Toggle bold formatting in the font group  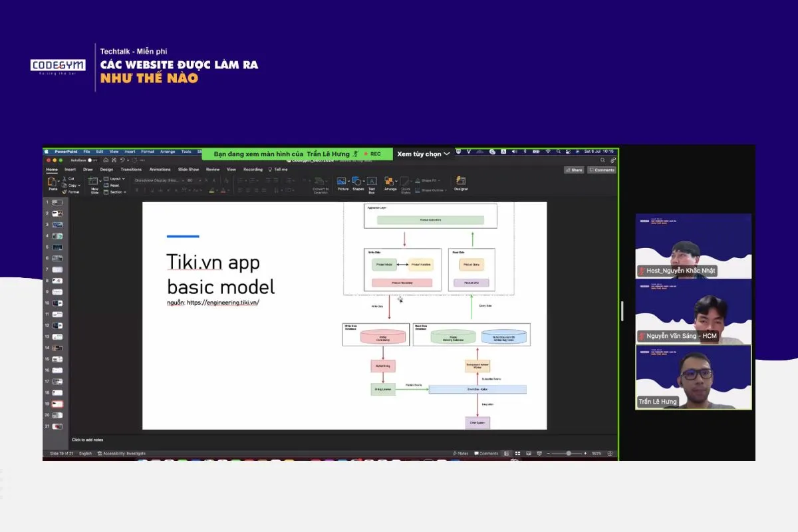(137, 190)
